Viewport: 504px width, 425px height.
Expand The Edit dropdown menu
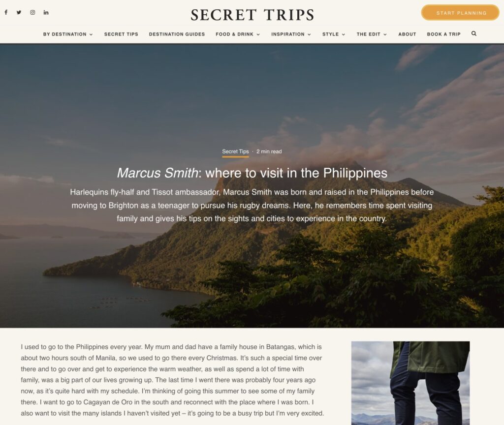click(372, 34)
